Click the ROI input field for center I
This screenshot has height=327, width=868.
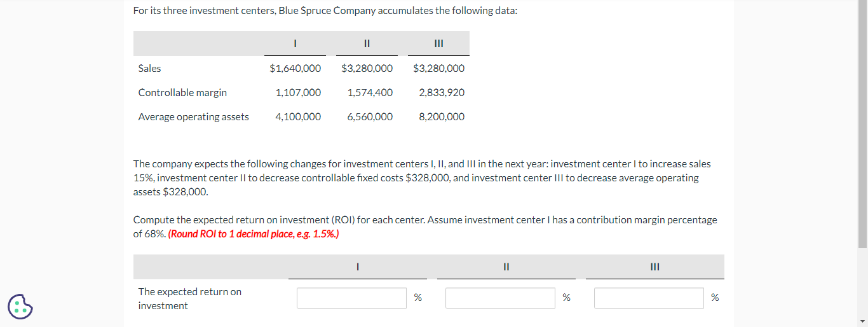pos(351,298)
